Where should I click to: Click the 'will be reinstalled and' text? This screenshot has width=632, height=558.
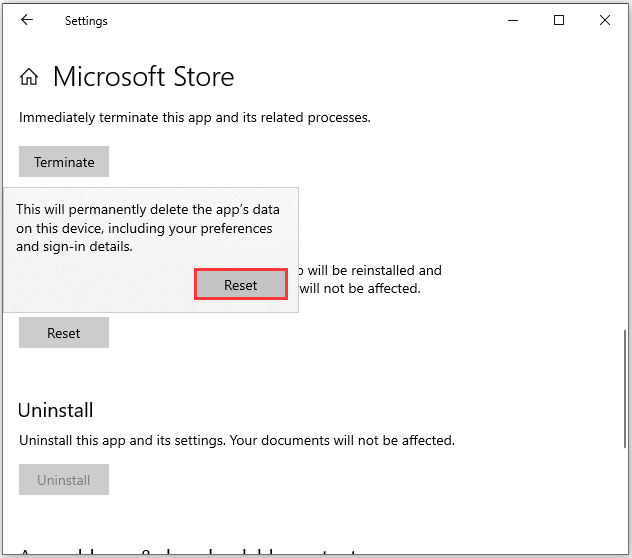(370, 270)
